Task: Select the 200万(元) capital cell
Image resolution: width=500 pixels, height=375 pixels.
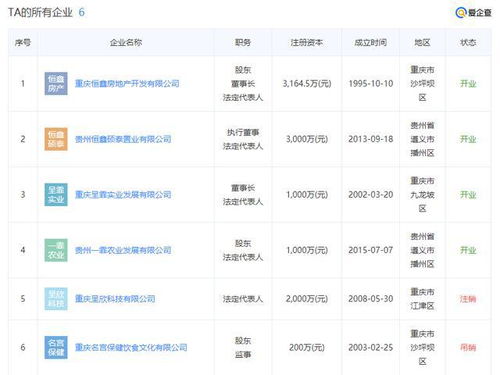Action: [x=307, y=347]
